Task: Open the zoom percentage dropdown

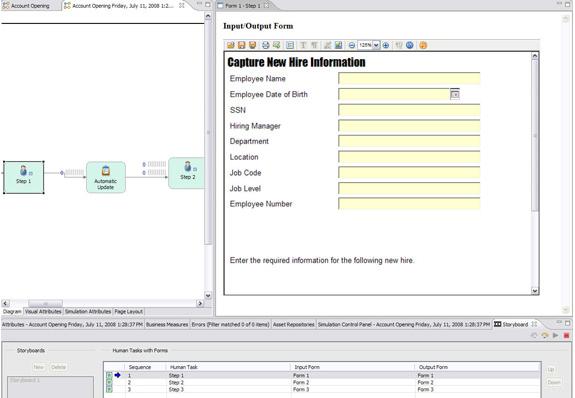Action: pos(376,45)
